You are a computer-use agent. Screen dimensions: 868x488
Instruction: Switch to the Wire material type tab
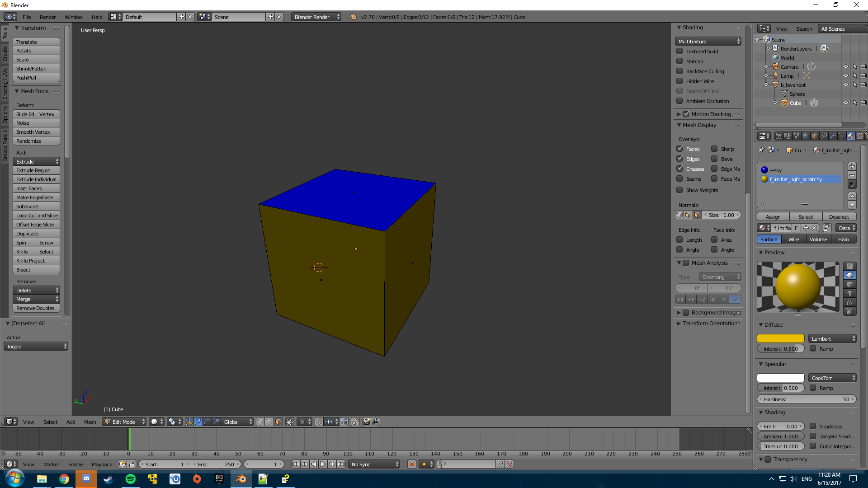pyautogui.click(x=793, y=239)
